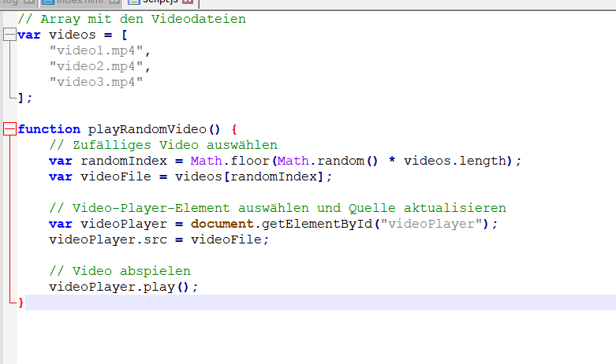Screen dimensions: 616x364
Task: Click the string "video3.mp4"
Action: tap(96, 82)
